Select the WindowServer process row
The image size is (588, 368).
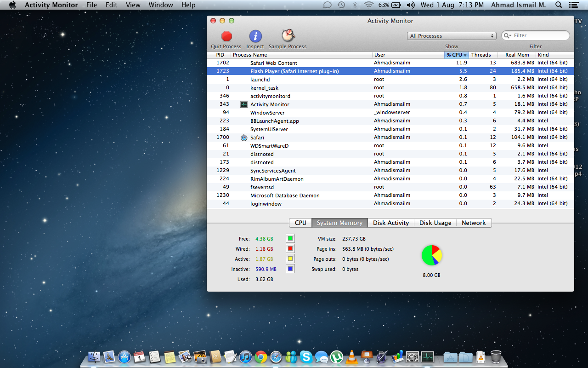390,112
